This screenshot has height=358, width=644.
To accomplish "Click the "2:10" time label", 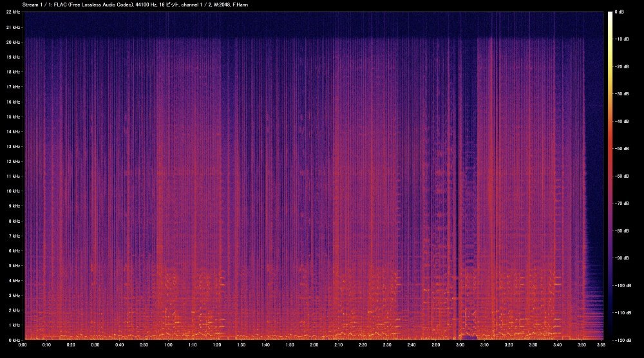I will pos(339,345).
